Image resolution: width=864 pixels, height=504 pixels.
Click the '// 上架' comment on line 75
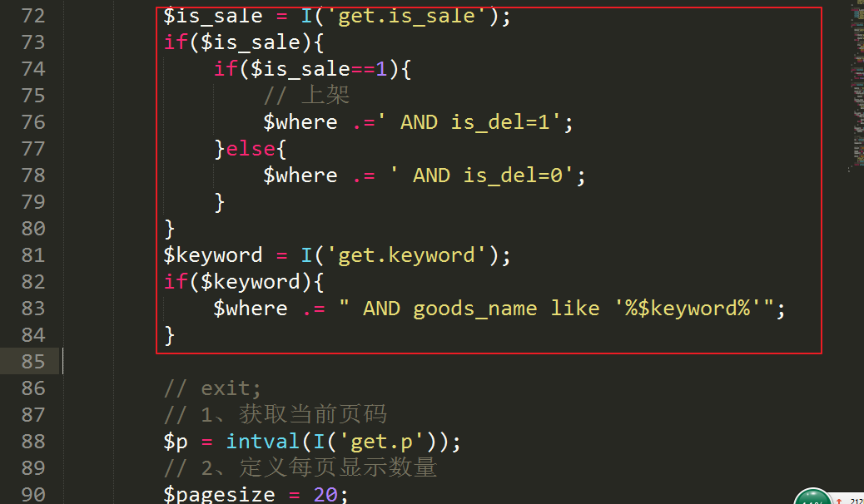point(306,96)
